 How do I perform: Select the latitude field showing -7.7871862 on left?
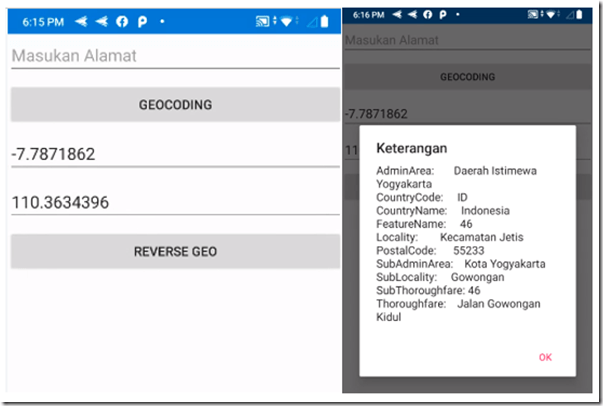coord(175,154)
